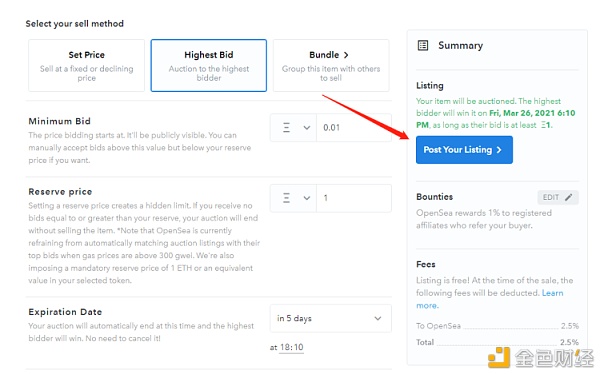Expand the Minimum Bid currency dropdown
Viewport: 600px width, 374px height.
pyautogui.click(x=293, y=127)
